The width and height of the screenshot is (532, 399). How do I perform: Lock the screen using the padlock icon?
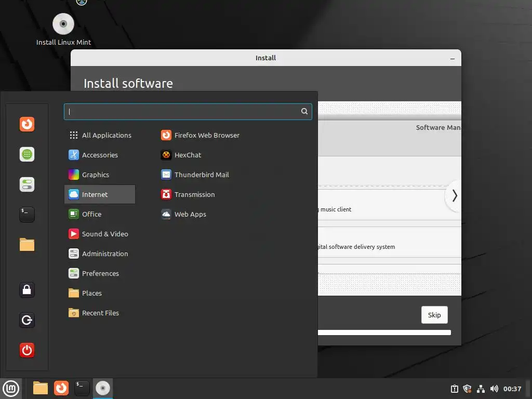coord(27,290)
